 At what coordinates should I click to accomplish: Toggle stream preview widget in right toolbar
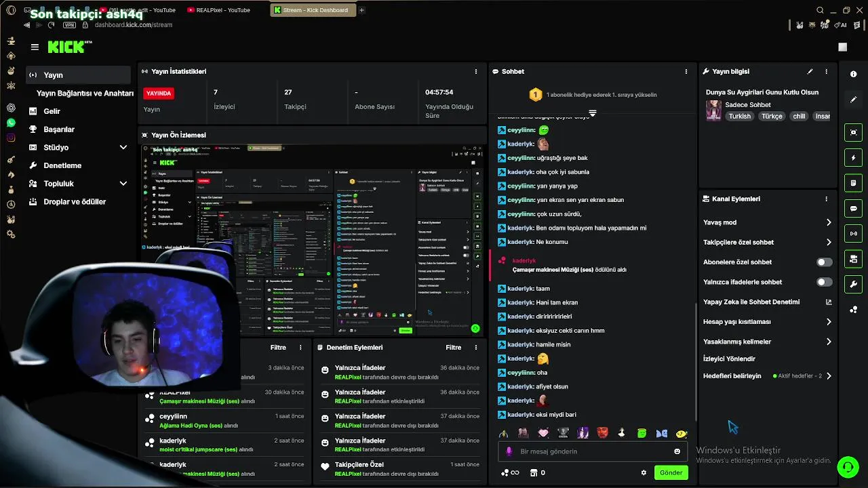click(x=853, y=132)
